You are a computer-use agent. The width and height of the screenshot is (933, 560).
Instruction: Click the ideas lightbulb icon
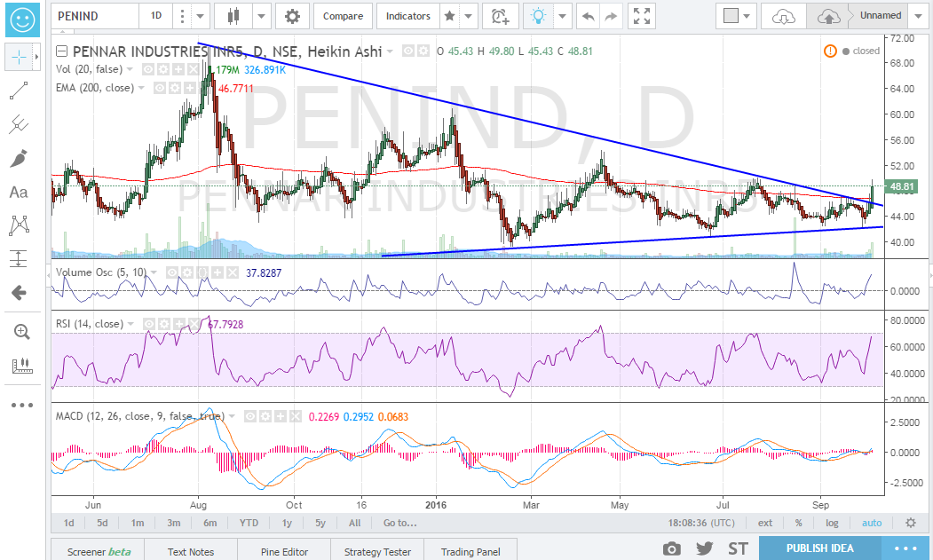click(x=539, y=17)
